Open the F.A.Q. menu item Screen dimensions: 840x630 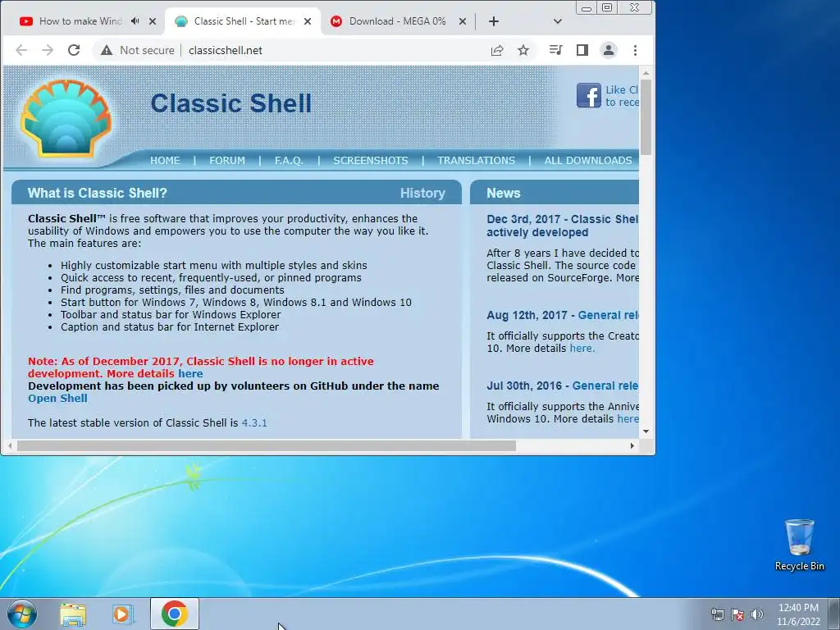click(x=289, y=160)
